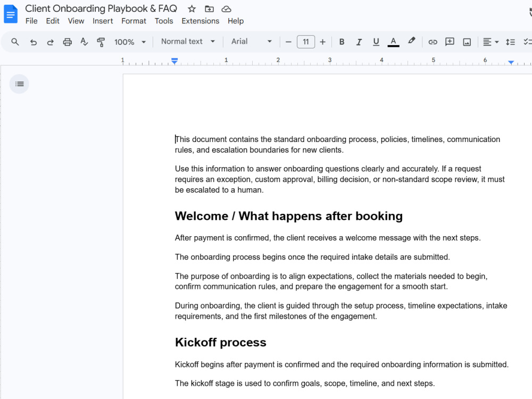532x399 pixels.
Task: Open the search the menus magnifier
Action: (15, 41)
